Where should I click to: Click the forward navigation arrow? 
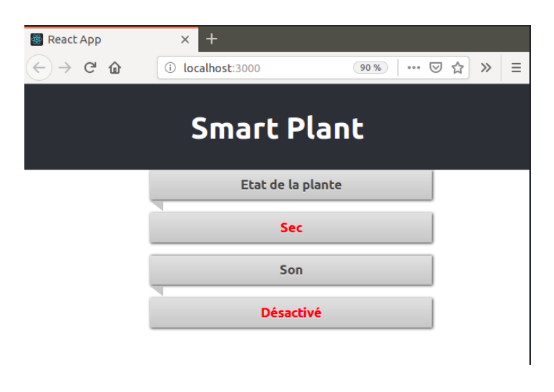point(65,68)
